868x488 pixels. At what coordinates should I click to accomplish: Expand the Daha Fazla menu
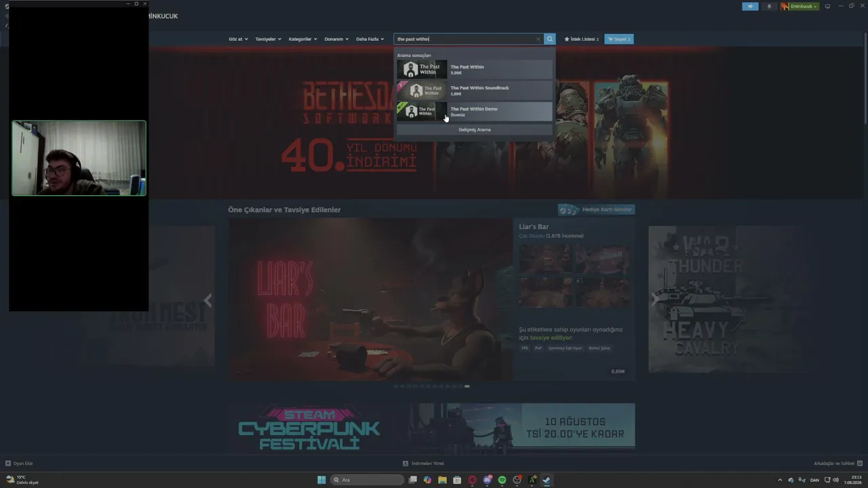tap(370, 39)
